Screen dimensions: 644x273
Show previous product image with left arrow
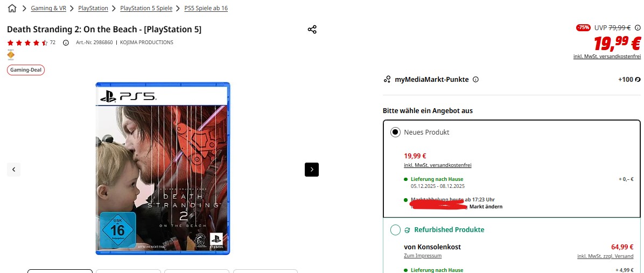[13, 170]
